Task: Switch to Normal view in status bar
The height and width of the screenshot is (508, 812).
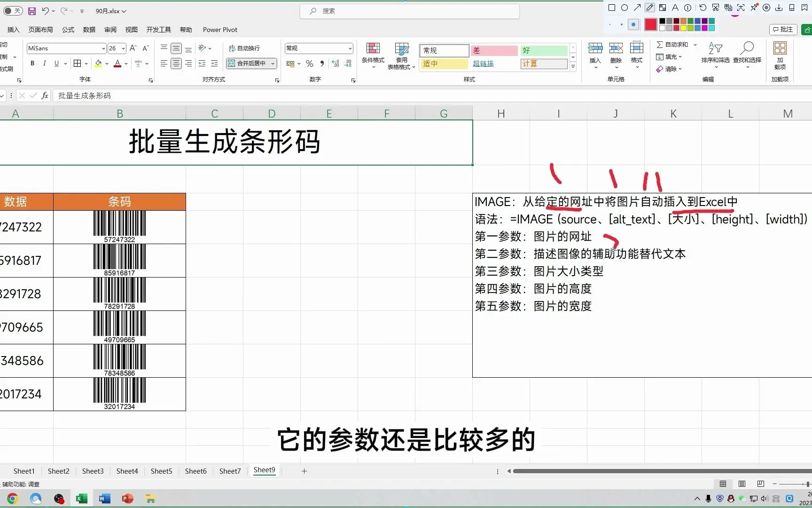Action: (723, 484)
